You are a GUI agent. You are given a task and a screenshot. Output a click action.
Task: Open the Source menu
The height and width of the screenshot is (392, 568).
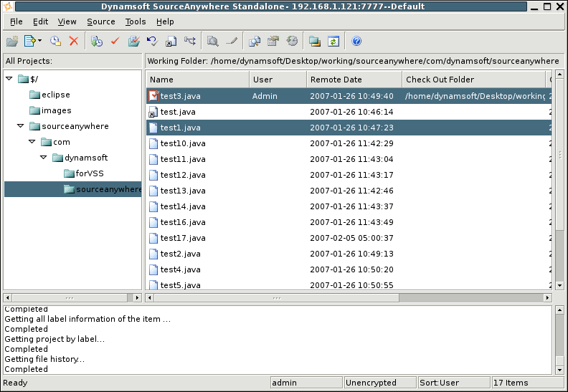point(100,21)
